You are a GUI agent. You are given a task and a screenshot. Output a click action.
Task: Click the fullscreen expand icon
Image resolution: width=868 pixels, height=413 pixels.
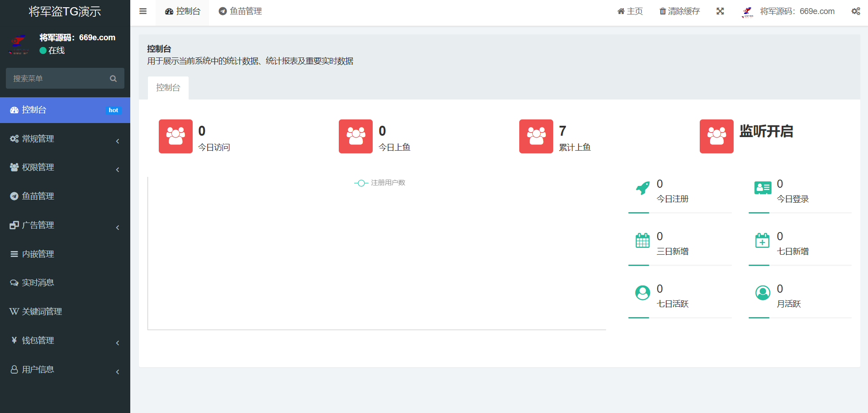click(x=720, y=11)
